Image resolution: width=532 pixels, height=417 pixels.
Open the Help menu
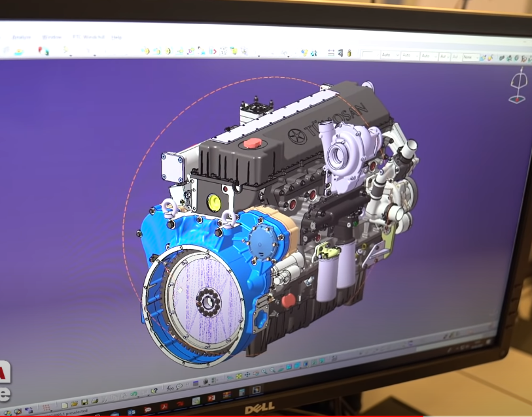coord(116,37)
